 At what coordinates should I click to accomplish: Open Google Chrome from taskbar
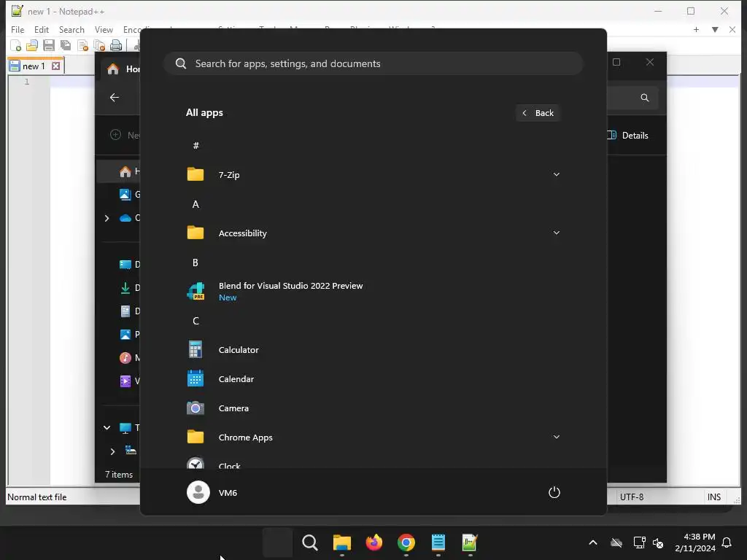coord(406,542)
